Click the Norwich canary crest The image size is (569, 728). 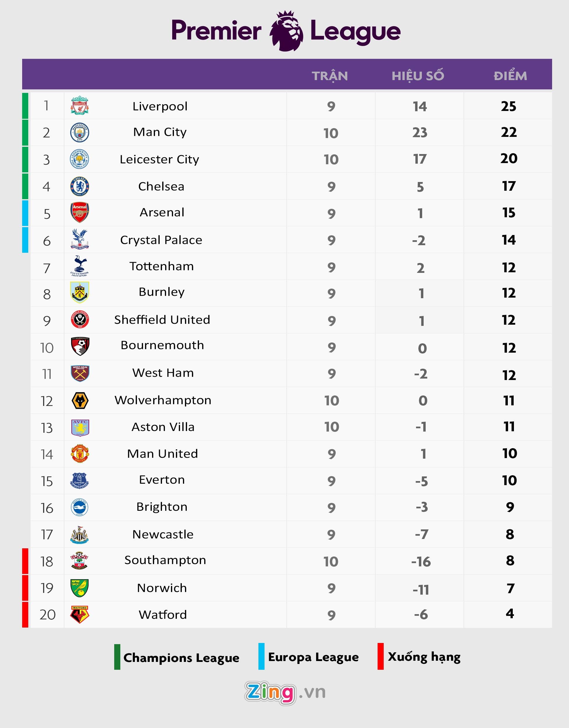(80, 588)
